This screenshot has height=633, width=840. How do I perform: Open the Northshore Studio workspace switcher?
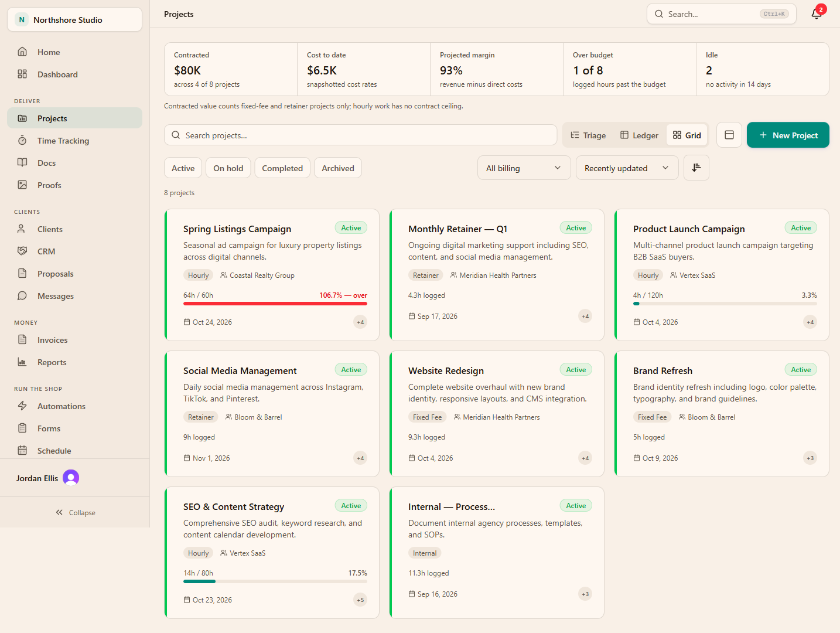point(74,19)
